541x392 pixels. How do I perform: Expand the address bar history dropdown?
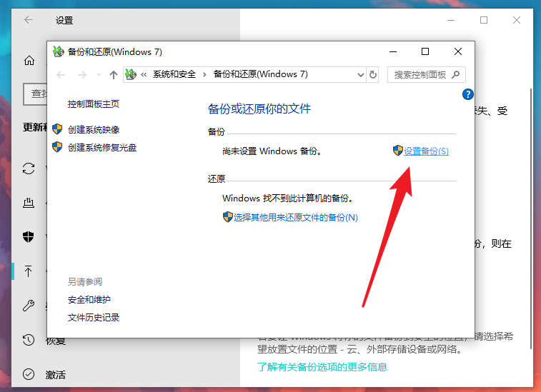(359, 74)
